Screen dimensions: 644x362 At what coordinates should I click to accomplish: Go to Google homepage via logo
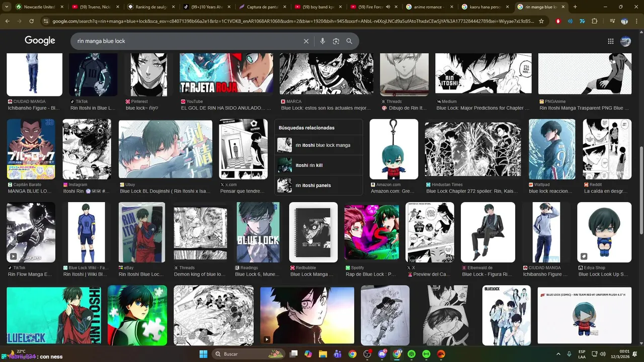tap(40, 41)
